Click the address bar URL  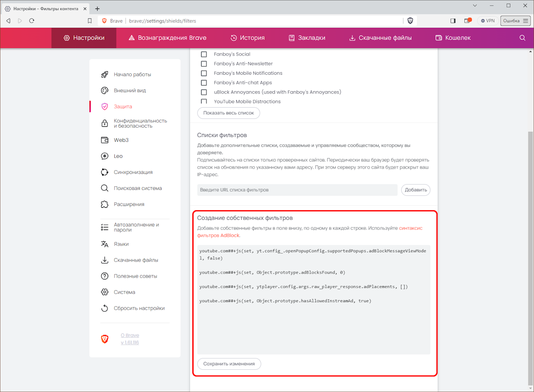coord(162,21)
